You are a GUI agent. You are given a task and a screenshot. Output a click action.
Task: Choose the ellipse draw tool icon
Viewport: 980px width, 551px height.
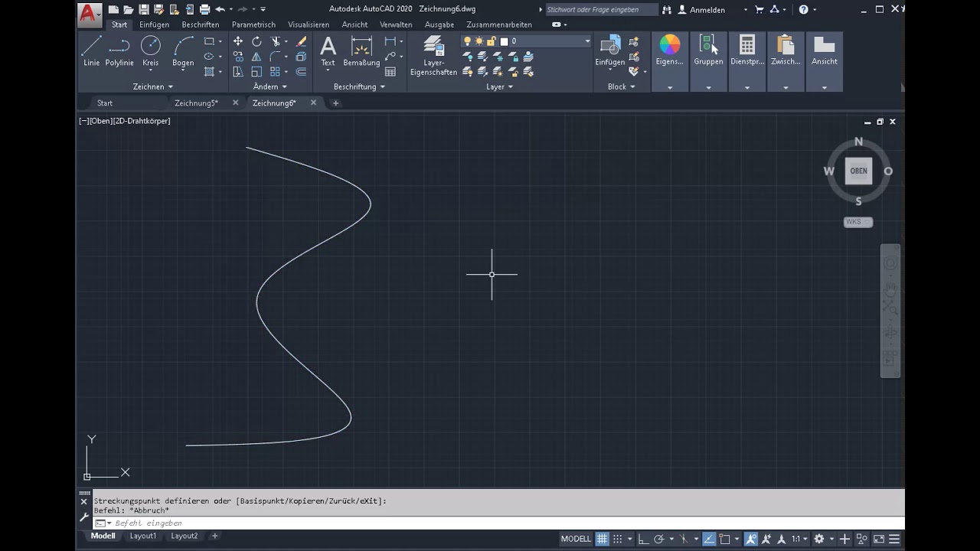point(209,57)
